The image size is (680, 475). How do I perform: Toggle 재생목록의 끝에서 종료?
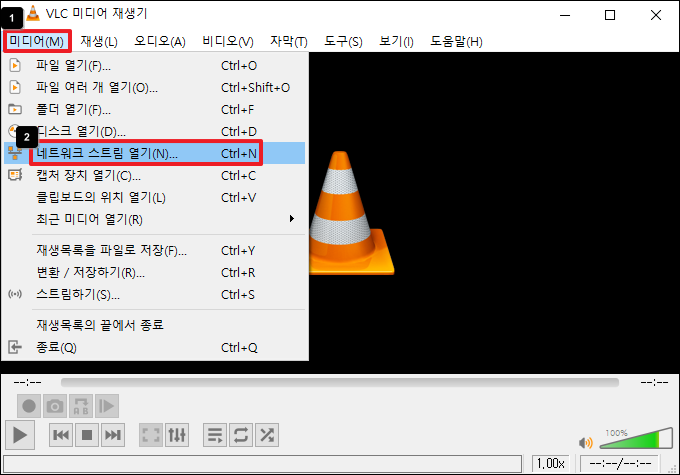[x=154, y=325]
